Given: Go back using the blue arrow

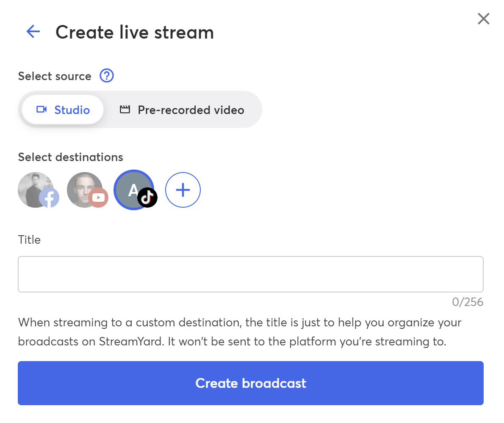Looking at the screenshot, I should pyautogui.click(x=33, y=31).
